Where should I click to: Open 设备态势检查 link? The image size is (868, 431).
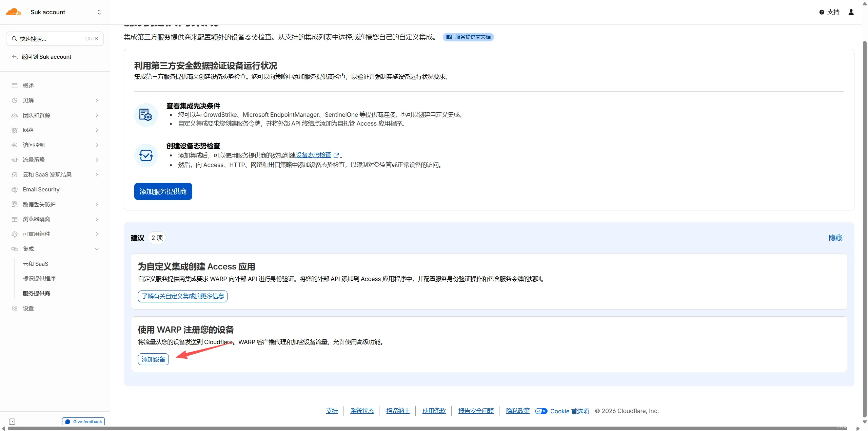314,155
